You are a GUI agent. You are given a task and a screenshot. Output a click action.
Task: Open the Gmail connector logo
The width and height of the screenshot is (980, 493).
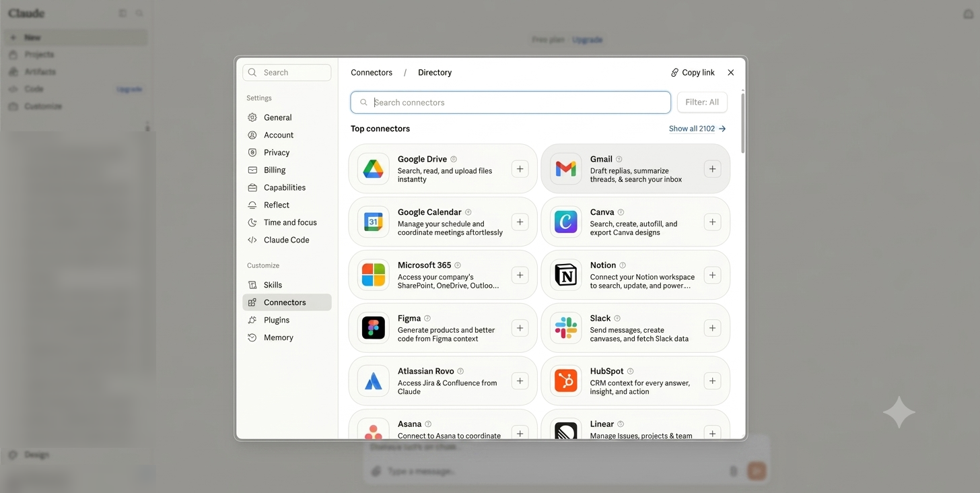point(566,168)
